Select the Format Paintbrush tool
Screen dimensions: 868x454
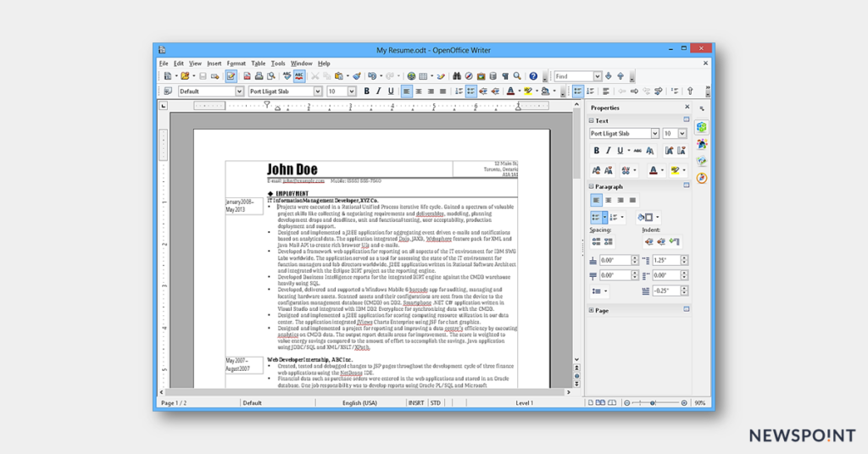[x=357, y=76]
